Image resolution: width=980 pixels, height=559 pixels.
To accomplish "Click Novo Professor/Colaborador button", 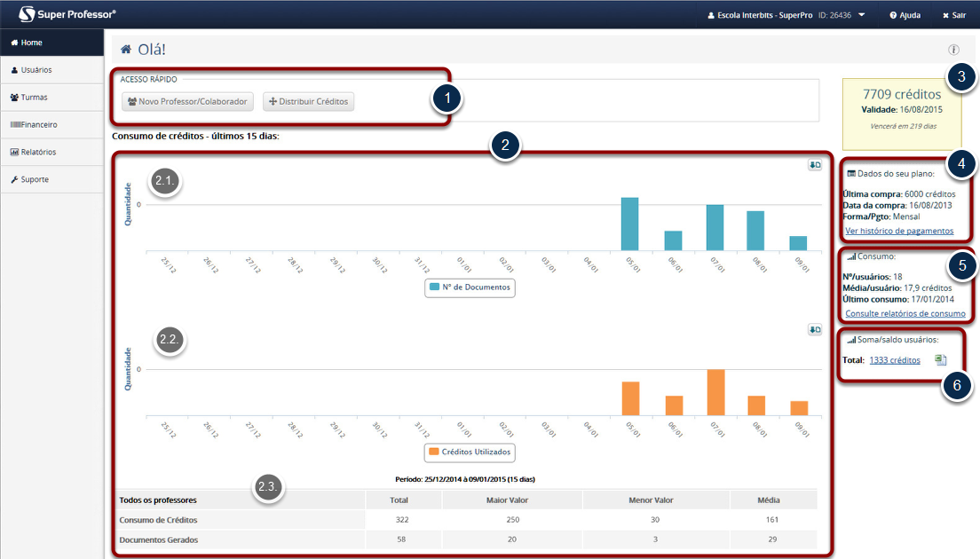I will (187, 101).
